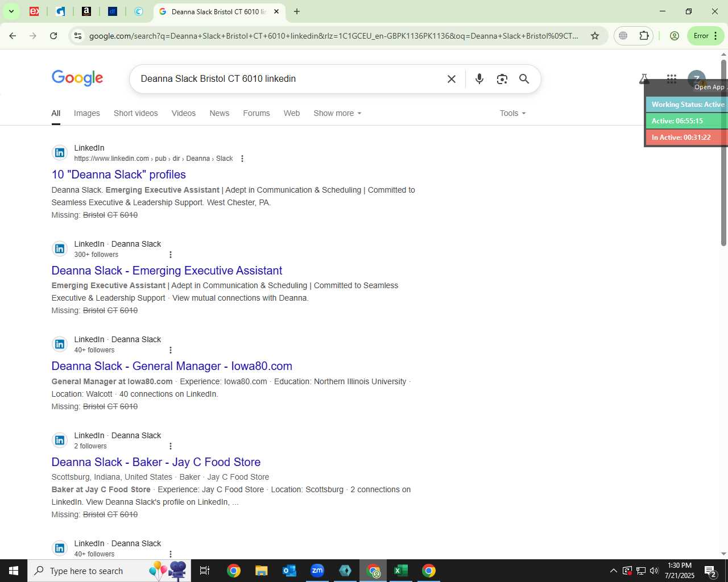Bookmark this page with the star icon
Image resolution: width=728 pixels, height=582 pixels.
point(595,36)
